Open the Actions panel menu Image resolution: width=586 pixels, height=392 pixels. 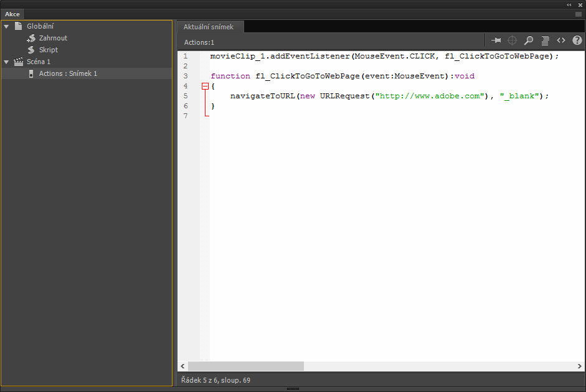pos(578,14)
